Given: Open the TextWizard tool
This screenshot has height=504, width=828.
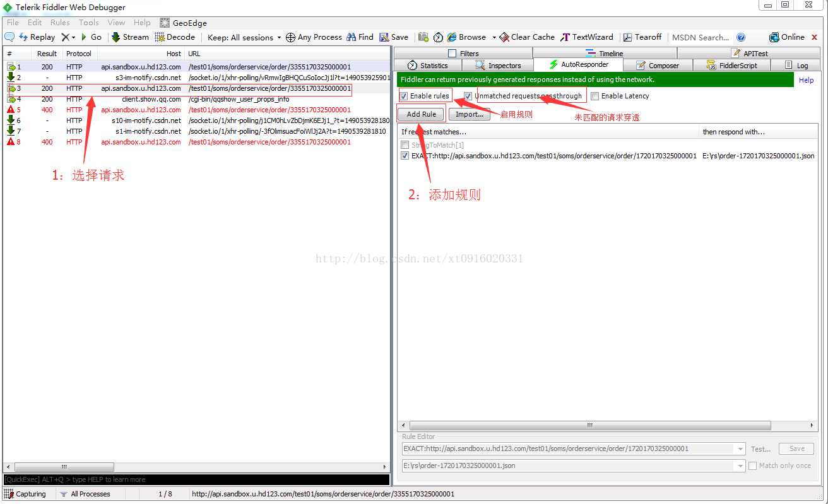Looking at the screenshot, I should coord(587,37).
